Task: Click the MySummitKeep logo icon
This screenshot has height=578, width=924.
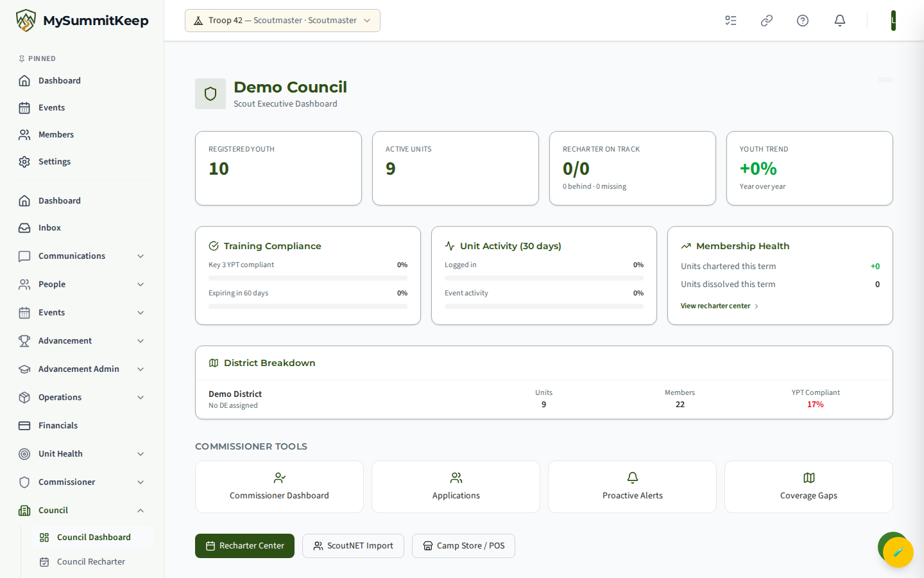Action: 26,21
